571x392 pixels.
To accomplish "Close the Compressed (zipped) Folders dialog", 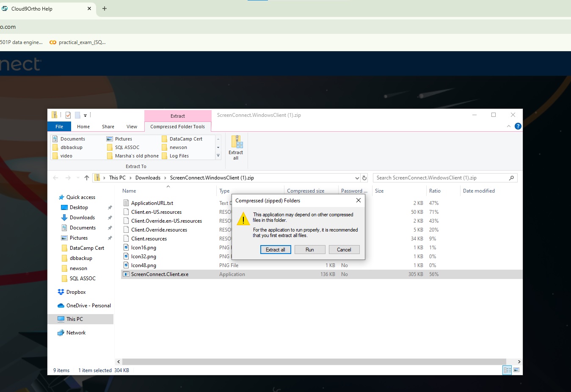I will coord(359,200).
